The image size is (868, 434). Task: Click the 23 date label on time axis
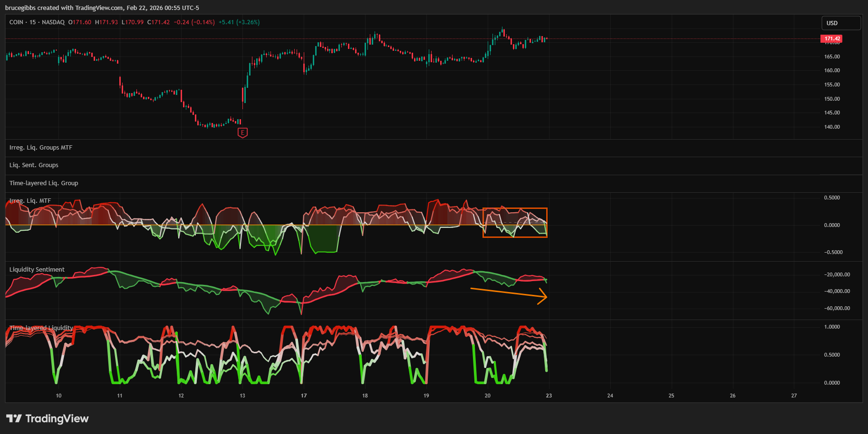pos(549,396)
